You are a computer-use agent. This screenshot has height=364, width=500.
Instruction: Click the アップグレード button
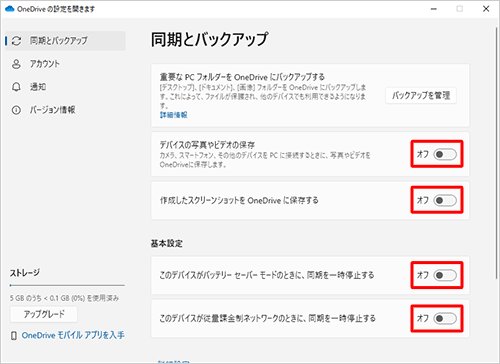tap(44, 314)
